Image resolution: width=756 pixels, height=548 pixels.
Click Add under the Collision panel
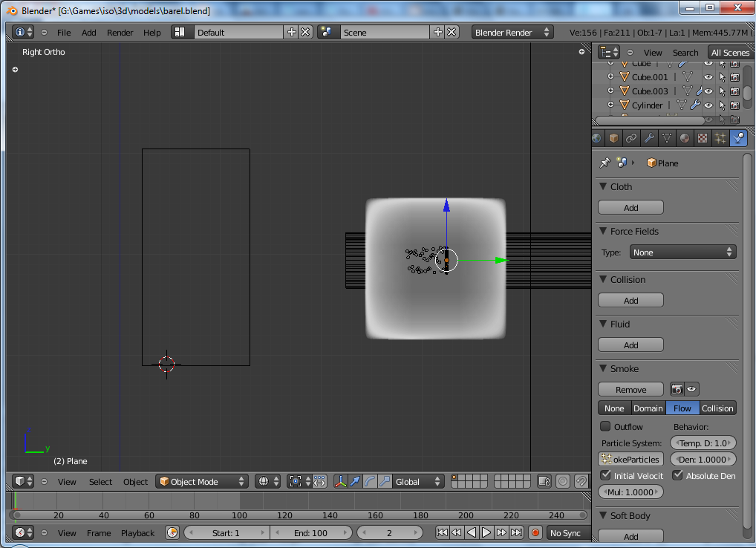630,300
